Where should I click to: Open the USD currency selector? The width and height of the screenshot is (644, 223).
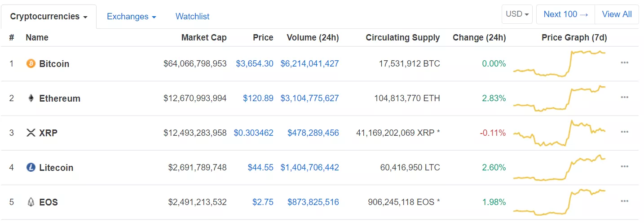coord(517,14)
